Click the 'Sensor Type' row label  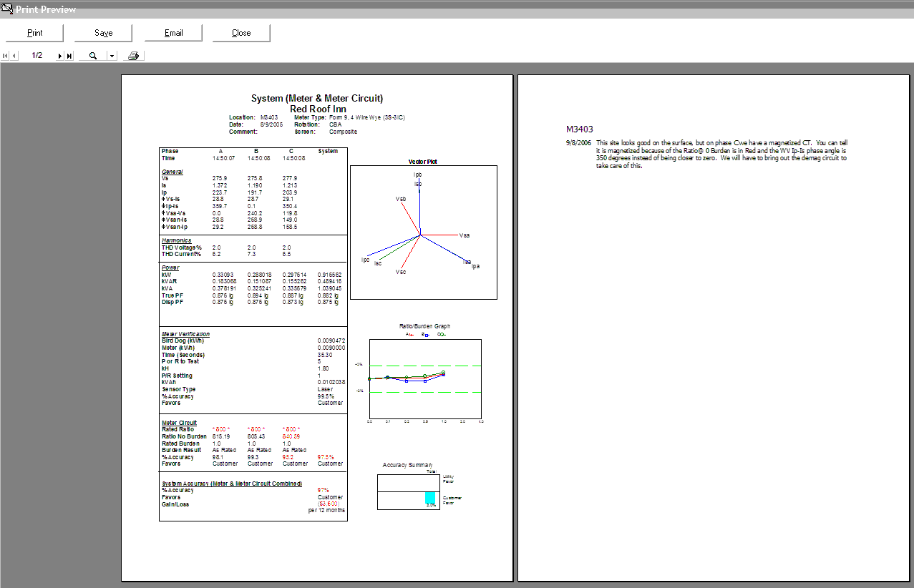[x=178, y=389]
